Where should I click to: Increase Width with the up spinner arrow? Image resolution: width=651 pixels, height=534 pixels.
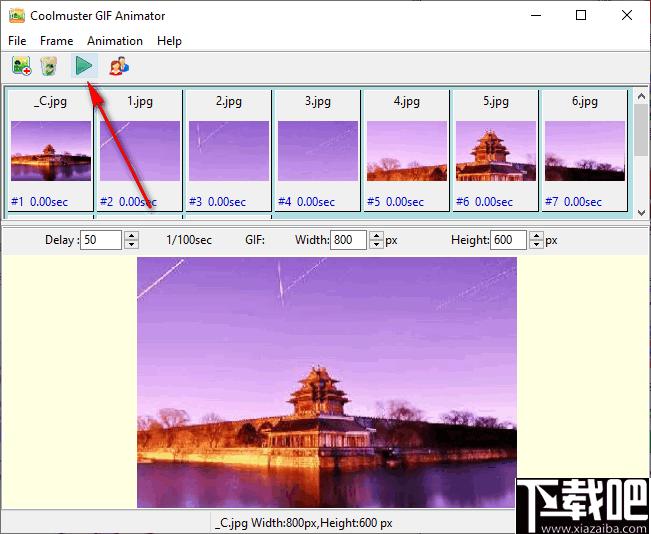tap(376, 235)
